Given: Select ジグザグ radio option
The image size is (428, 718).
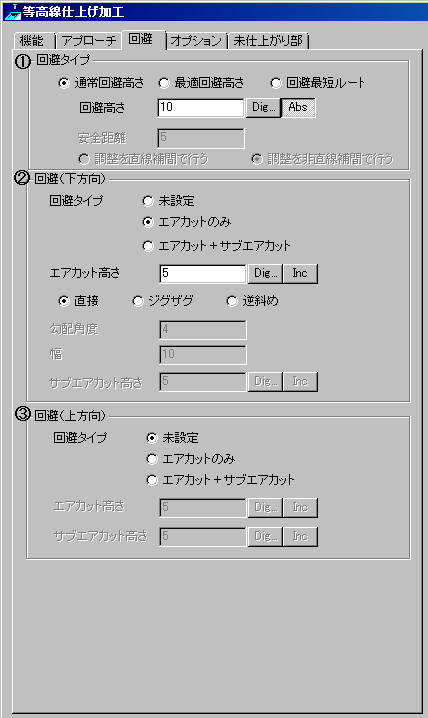Looking at the screenshot, I should [x=163, y=301].
